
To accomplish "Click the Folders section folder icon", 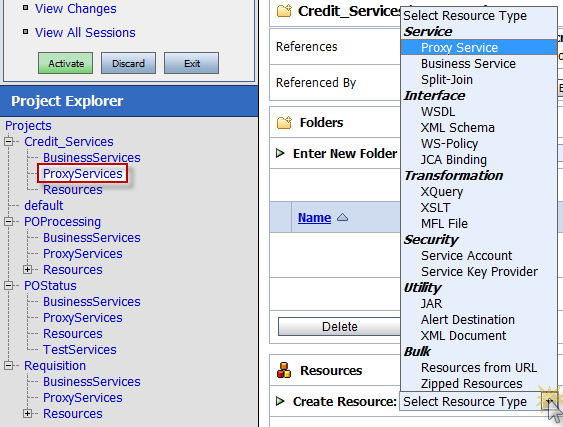I will (284, 123).
